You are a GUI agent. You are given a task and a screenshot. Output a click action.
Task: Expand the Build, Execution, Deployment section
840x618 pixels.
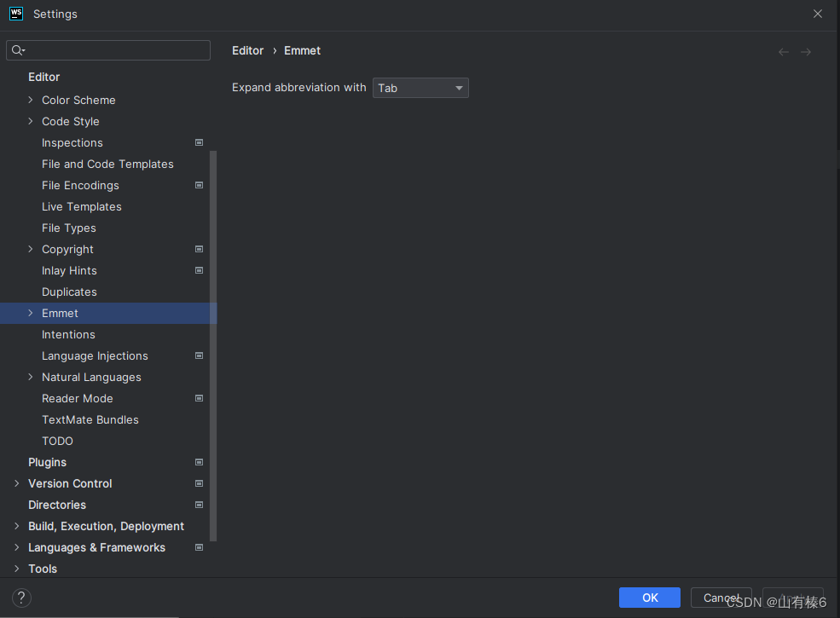[17, 526]
